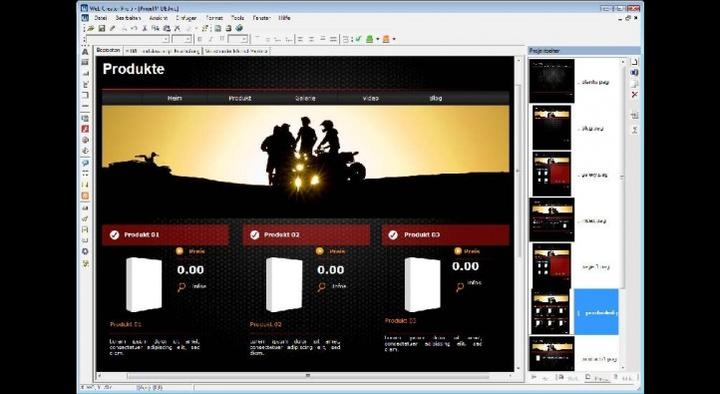The image size is (720, 394).
Task: Click the gear icon in left toolbox
Action: [x=85, y=252]
